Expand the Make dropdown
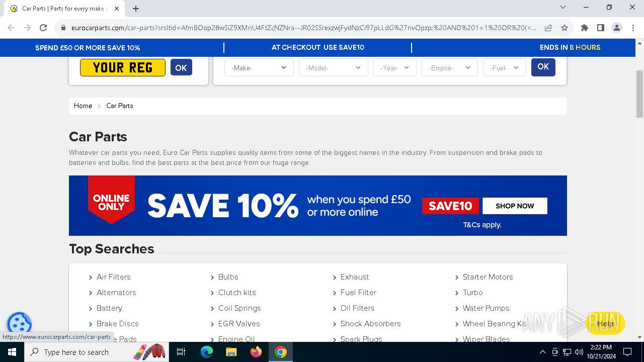 point(259,67)
